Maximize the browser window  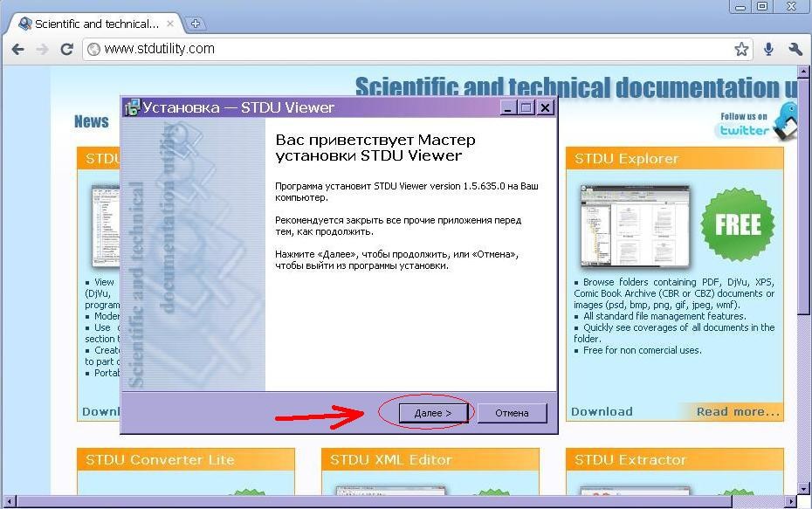point(762,7)
